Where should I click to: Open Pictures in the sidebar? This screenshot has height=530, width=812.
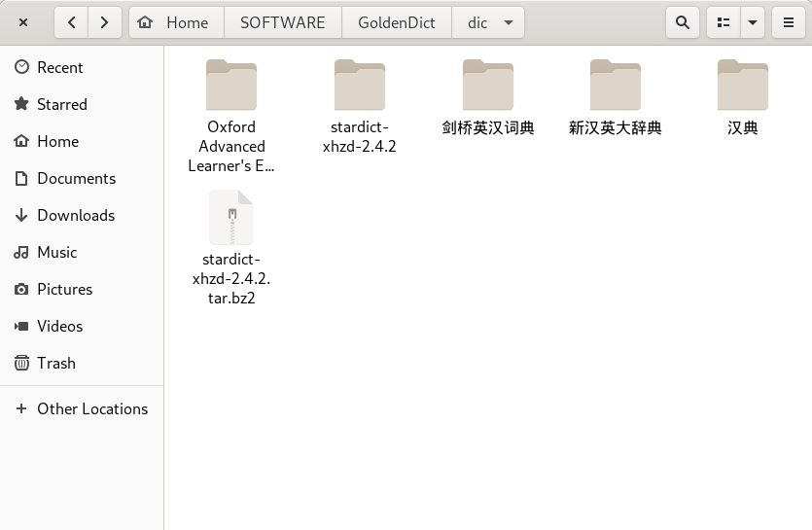tap(82, 289)
